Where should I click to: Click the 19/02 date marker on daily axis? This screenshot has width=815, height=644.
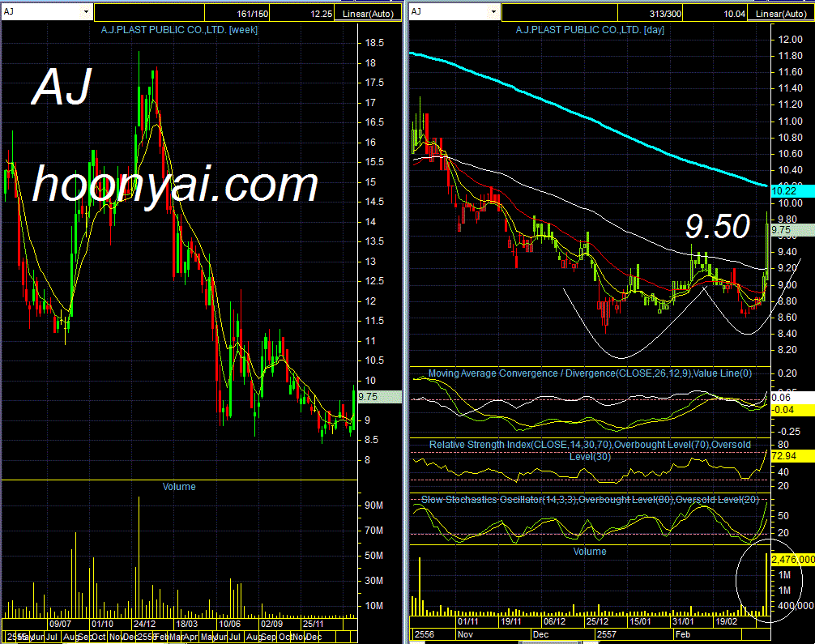726,621
